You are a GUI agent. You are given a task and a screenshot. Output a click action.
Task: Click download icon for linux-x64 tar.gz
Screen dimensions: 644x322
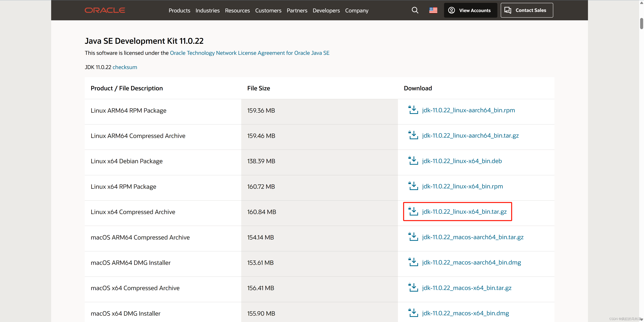point(413,211)
